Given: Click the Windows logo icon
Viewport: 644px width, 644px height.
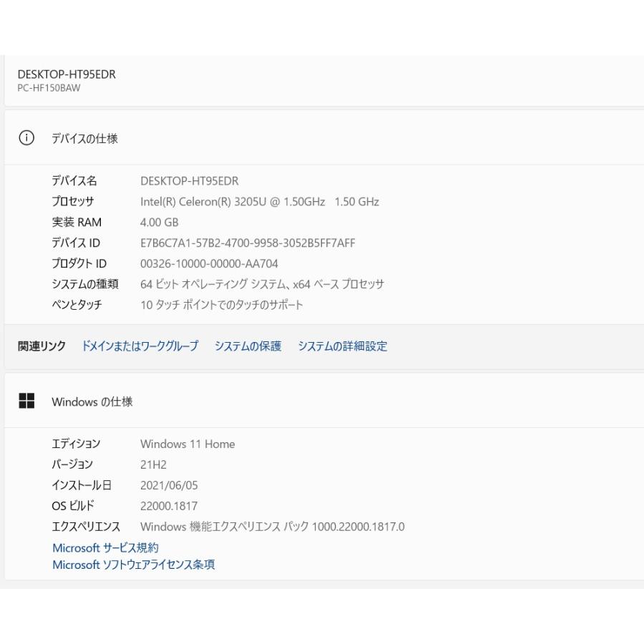Looking at the screenshot, I should (x=26, y=401).
